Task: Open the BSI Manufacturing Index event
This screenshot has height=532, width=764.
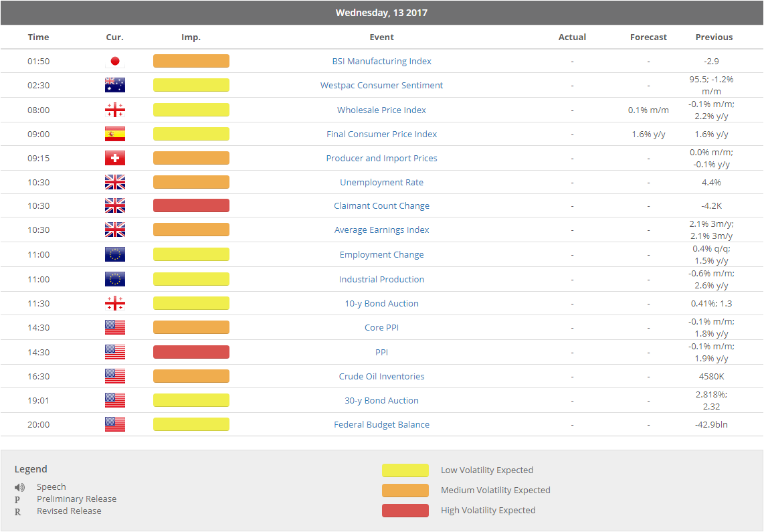Action: coord(381,62)
